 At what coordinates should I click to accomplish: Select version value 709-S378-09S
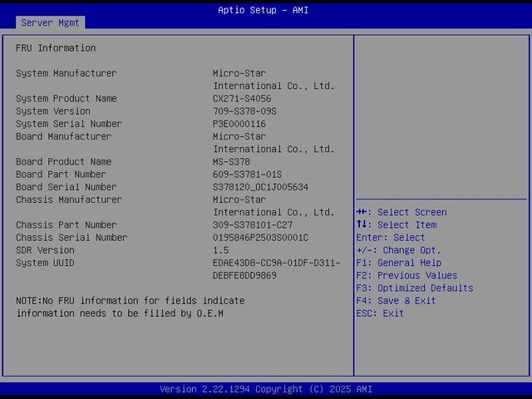244,111
